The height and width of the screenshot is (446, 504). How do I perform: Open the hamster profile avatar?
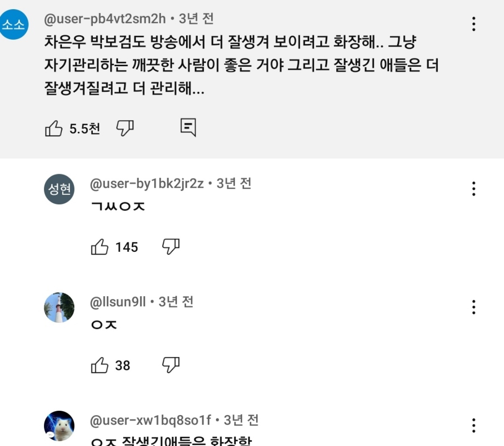(x=59, y=426)
